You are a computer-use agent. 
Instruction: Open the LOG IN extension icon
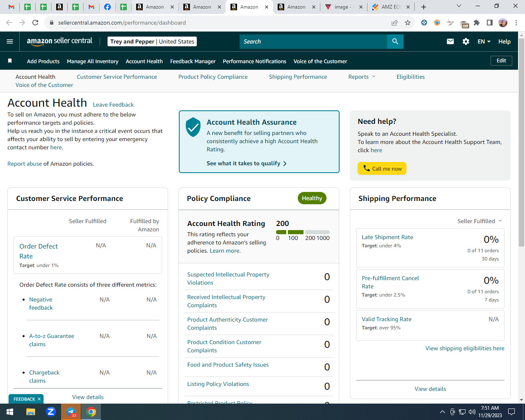click(x=450, y=23)
